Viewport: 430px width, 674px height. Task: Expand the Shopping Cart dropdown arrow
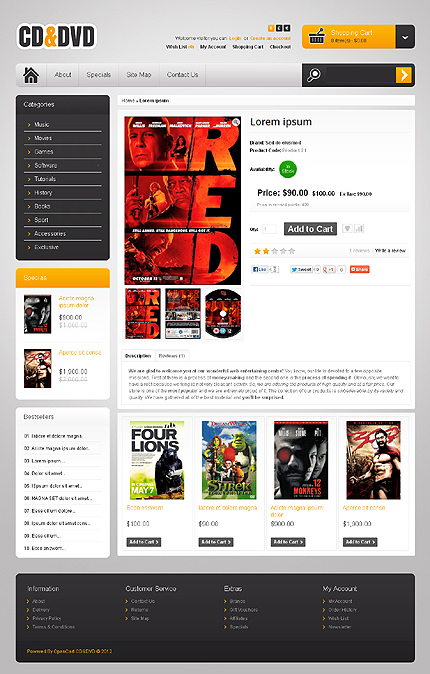pos(405,37)
